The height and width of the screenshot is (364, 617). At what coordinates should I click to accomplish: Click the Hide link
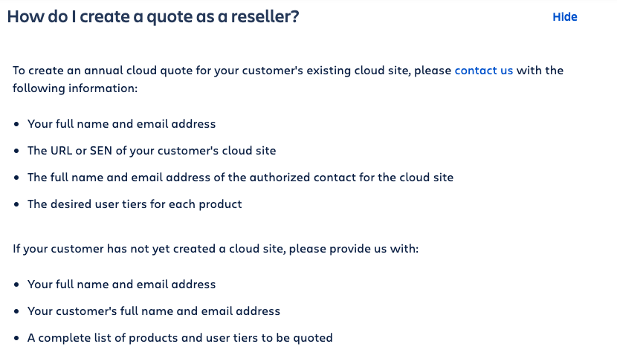pos(565,17)
